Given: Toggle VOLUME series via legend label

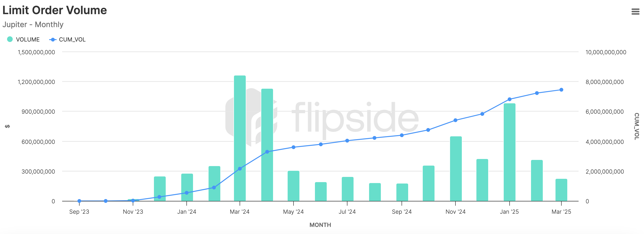Looking at the screenshot, I should pyautogui.click(x=28, y=40).
